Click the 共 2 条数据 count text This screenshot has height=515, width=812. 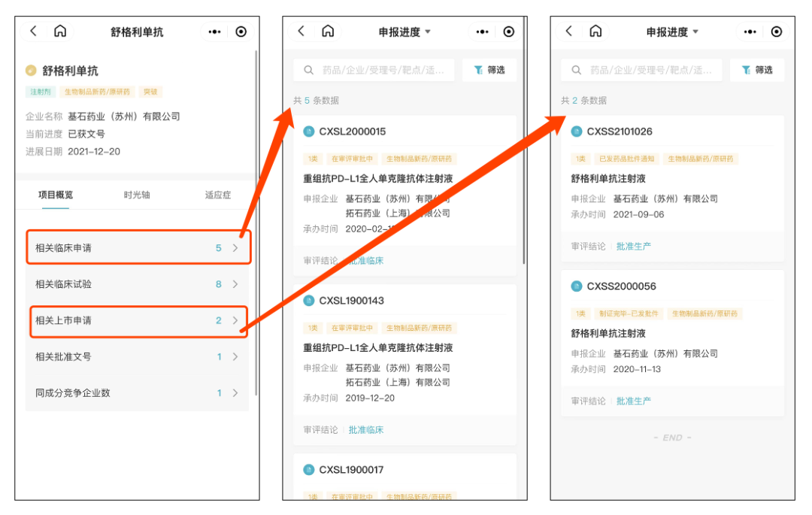pos(584,101)
